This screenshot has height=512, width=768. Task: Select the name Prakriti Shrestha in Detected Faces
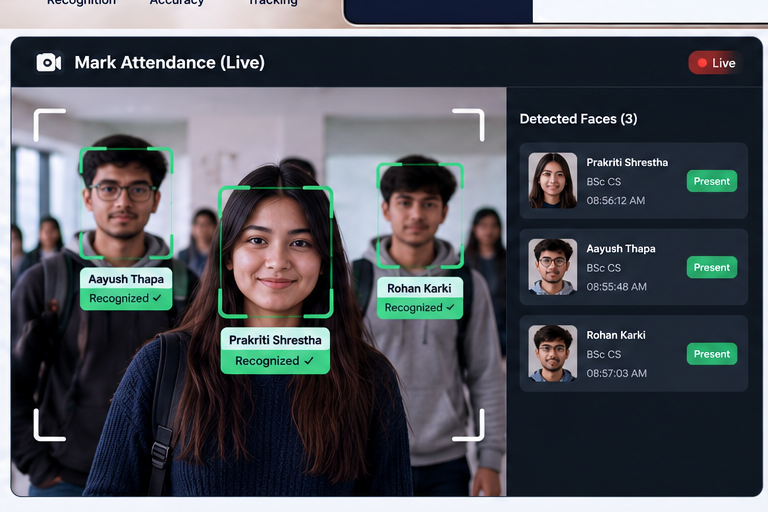click(x=627, y=163)
